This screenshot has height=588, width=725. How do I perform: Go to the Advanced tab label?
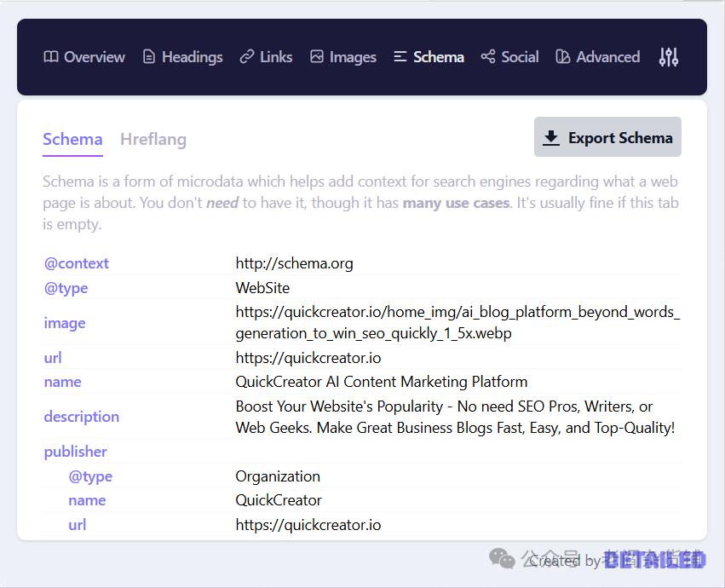[x=607, y=57]
